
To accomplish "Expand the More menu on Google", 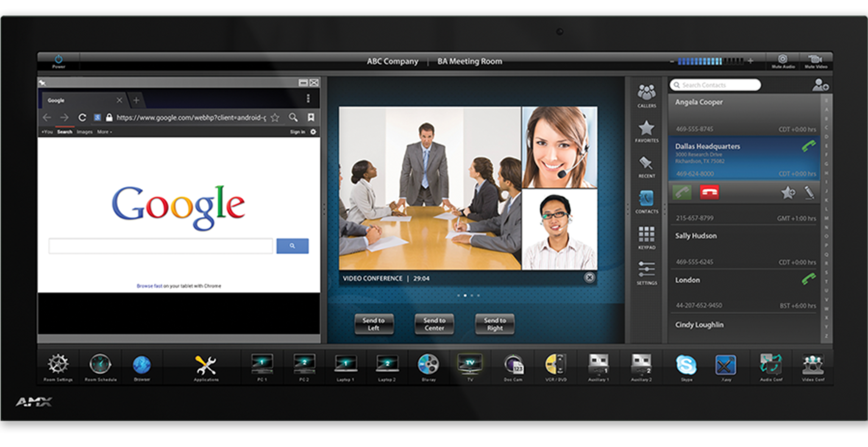I will pos(104,132).
